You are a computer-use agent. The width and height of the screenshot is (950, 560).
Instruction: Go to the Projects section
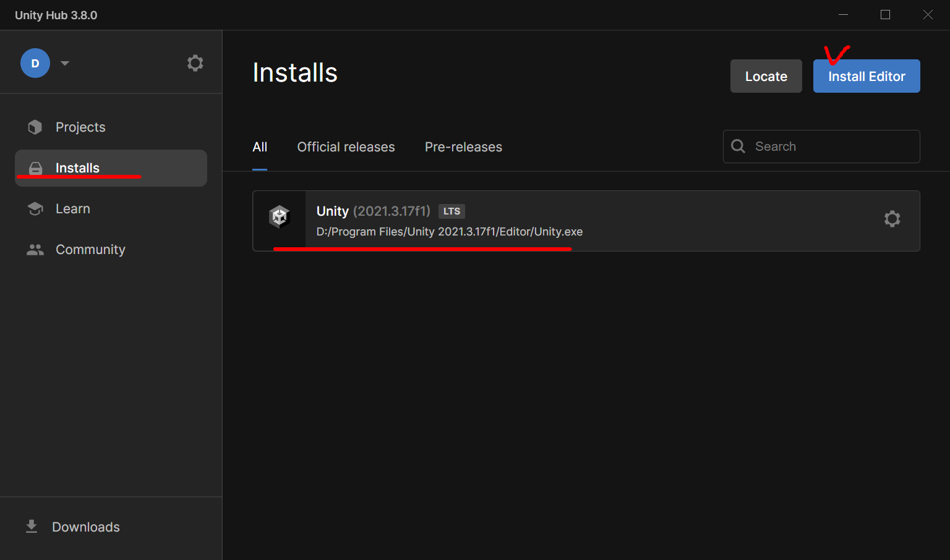(x=111, y=127)
